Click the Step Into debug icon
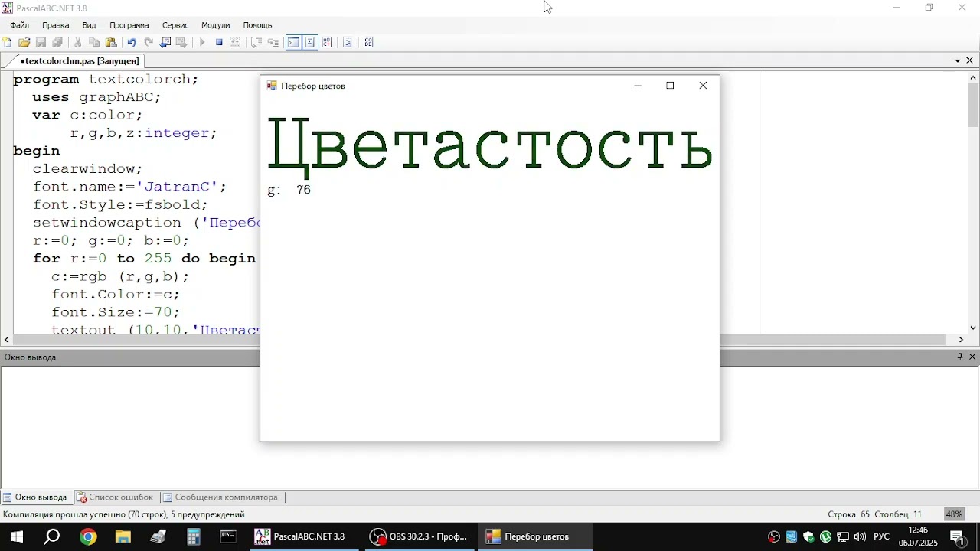980x551 pixels. [x=273, y=43]
